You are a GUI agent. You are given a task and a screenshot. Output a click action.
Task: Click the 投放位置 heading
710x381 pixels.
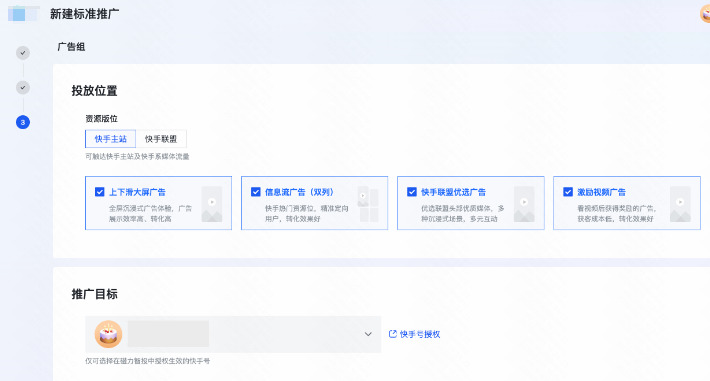click(x=95, y=91)
